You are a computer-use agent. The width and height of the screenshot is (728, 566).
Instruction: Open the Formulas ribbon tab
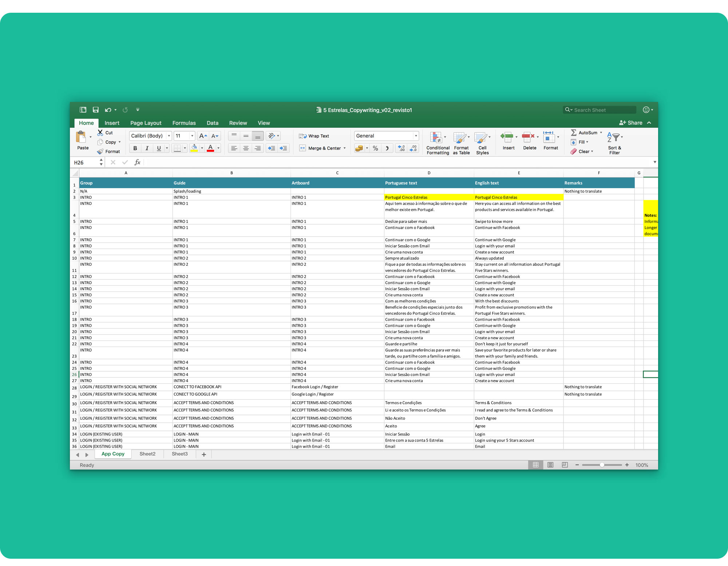coord(184,123)
